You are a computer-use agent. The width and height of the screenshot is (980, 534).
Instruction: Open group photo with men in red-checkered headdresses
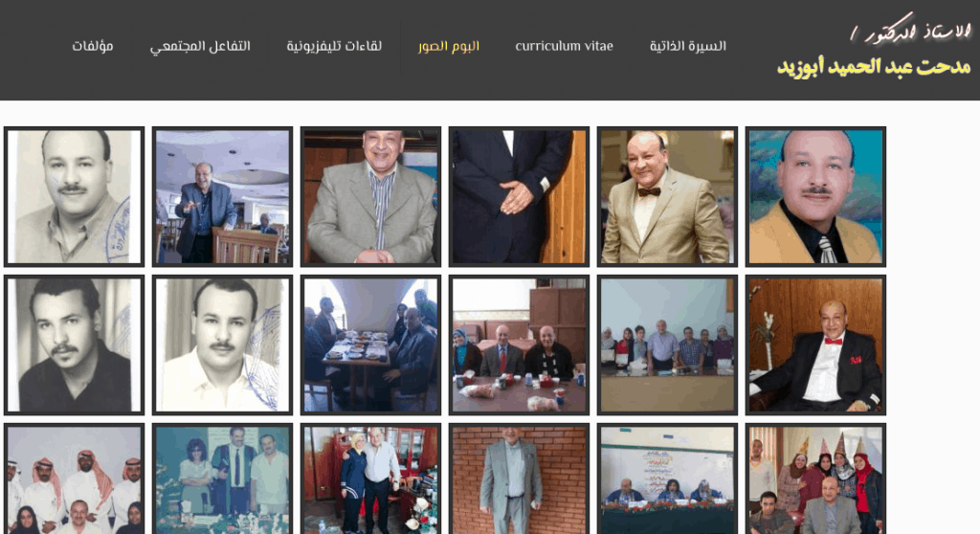[75, 479]
